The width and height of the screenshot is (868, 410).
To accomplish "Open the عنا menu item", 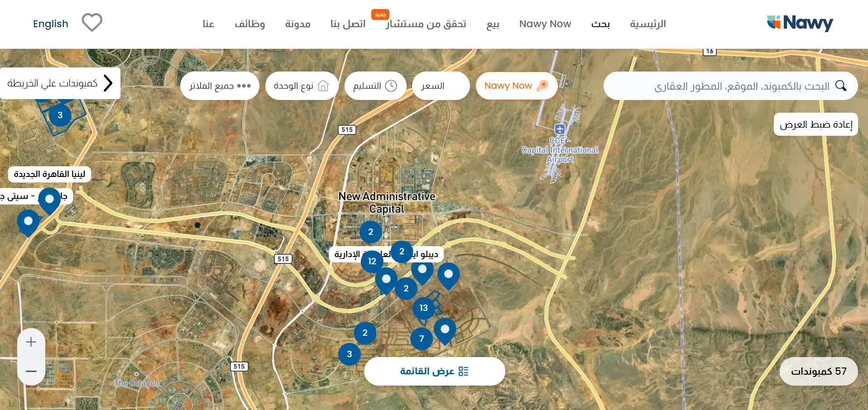I will [208, 24].
